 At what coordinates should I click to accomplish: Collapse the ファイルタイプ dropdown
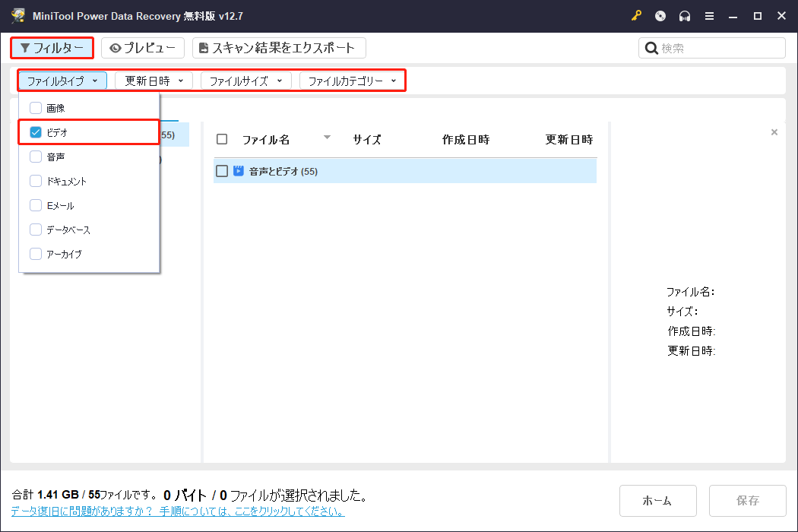pyautogui.click(x=62, y=80)
